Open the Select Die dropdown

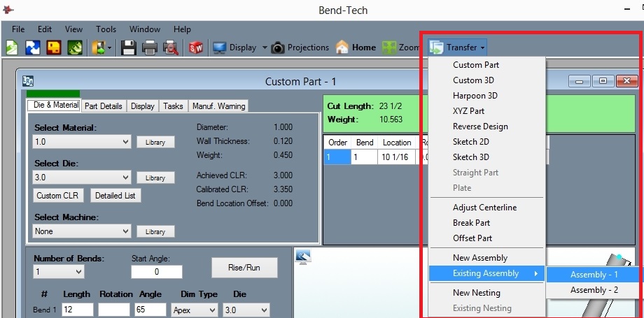pos(82,178)
